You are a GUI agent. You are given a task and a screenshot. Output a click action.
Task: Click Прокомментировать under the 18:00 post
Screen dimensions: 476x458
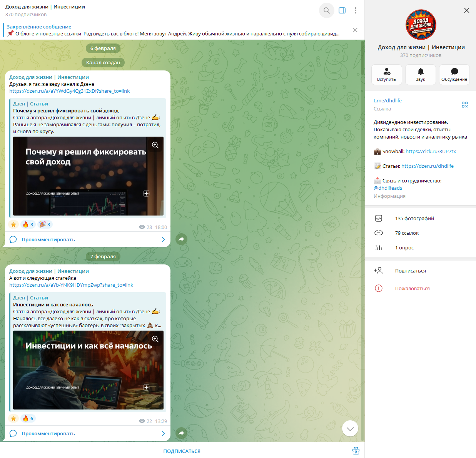click(48, 239)
